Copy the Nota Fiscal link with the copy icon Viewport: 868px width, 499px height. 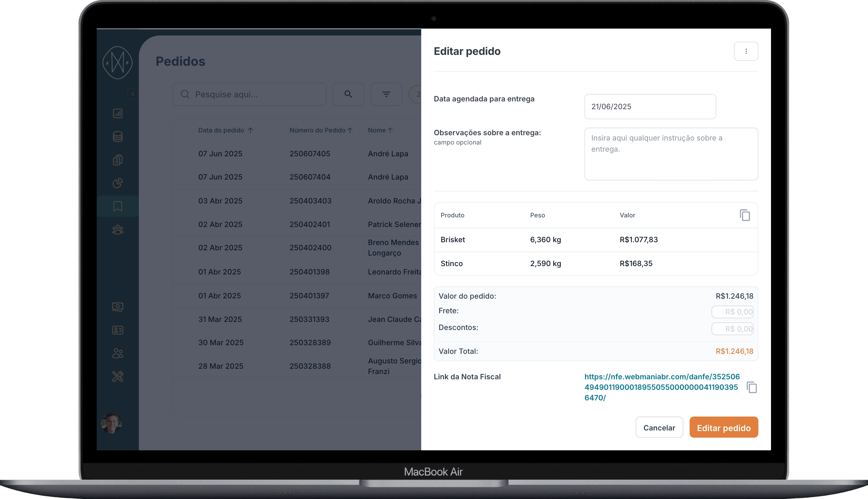pyautogui.click(x=751, y=387)
